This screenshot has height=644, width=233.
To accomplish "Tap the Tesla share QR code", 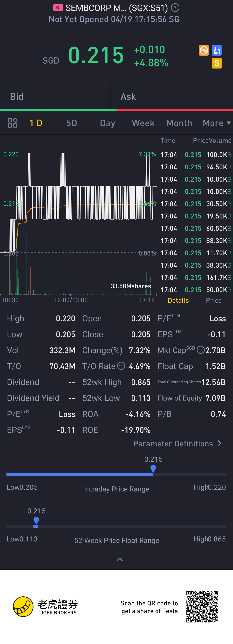I will click(x=202, y=607).
